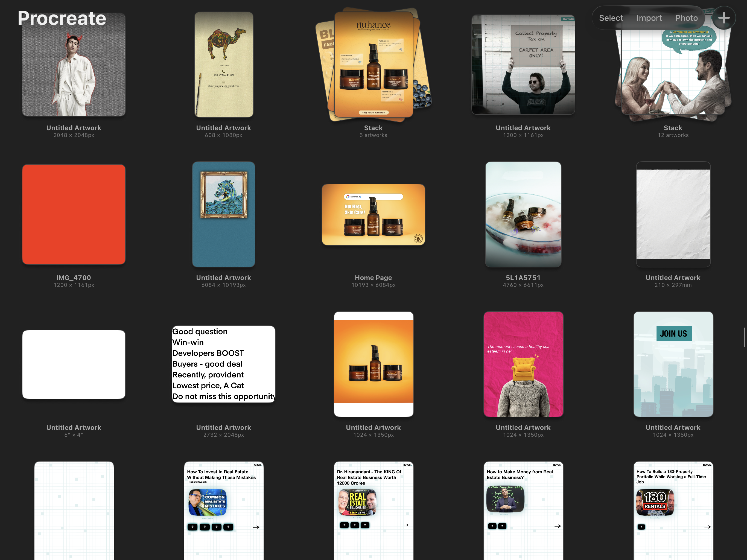
Task: Open the Import menu option
Action: click(x=649, y=18)
